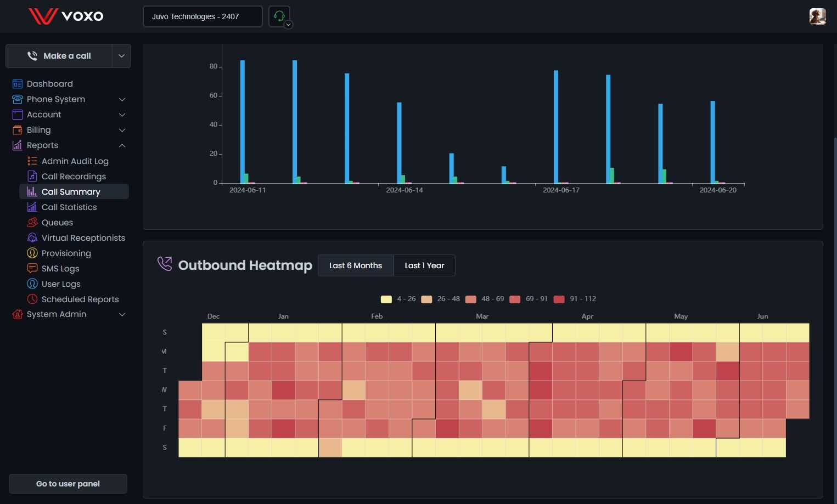Toggle the 48 - 69 legend series
Screen dimensions: 837x504
[x=485, y=299]
